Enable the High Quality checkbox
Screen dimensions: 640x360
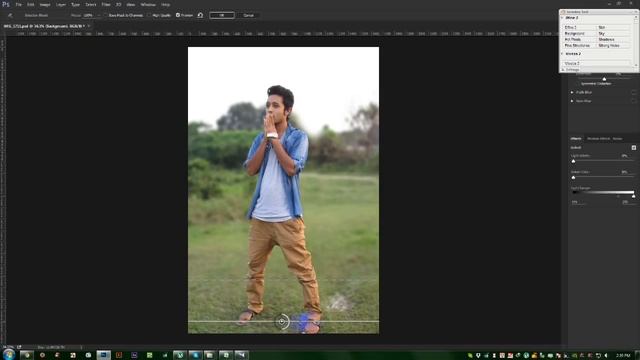coord(149,16)
